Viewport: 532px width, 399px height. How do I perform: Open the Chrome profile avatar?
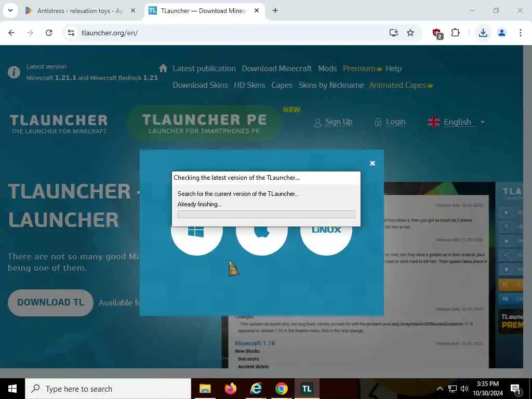502,33
